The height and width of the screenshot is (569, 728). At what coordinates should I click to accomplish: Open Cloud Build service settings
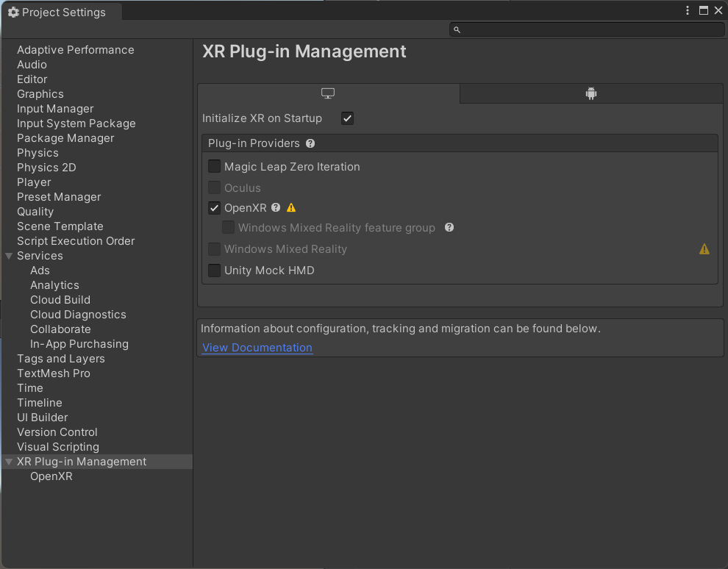[60, 300]
